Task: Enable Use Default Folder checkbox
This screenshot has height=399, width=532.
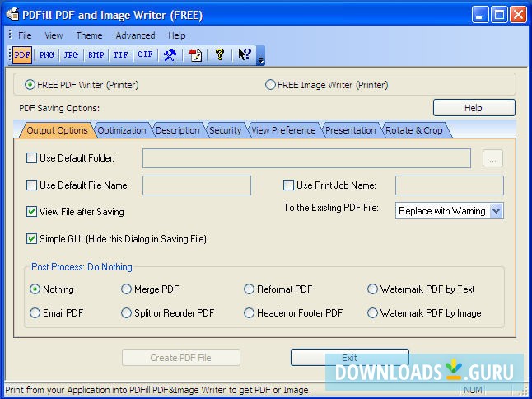Action: pyautogui.click(x=31, y=158)
